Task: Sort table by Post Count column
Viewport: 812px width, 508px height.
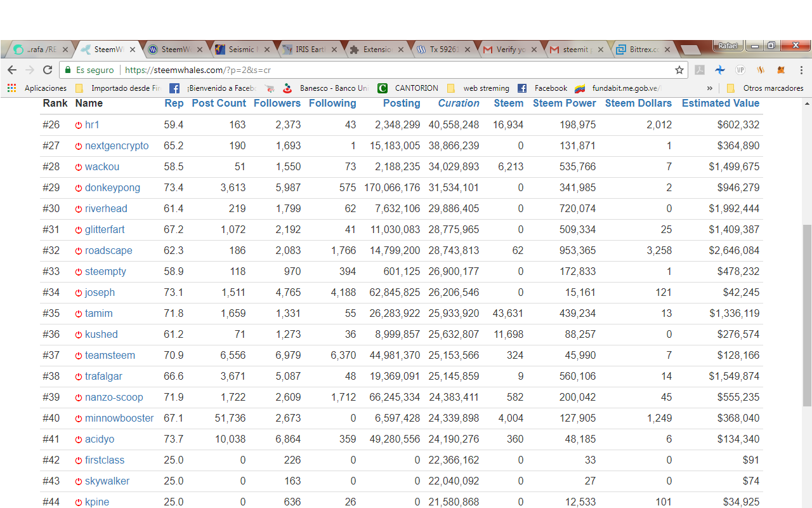Action: pos(219,104)
